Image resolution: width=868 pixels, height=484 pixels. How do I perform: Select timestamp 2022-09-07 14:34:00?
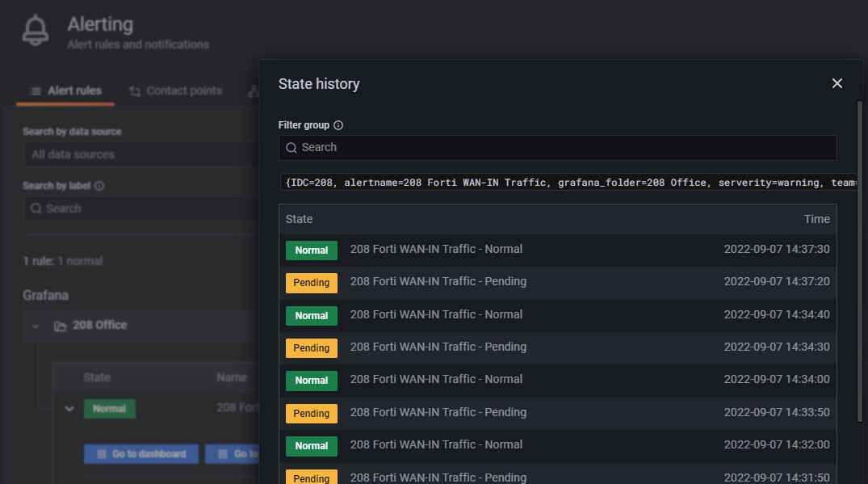(777, 379)
